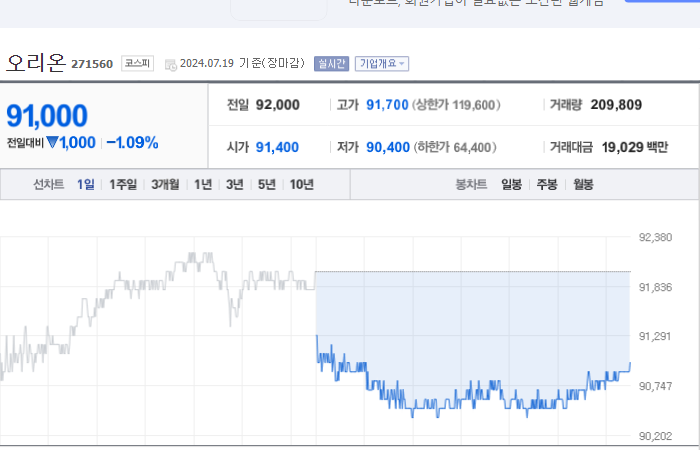Select the 10년 line chart tab
The height and width of the screenshot is (450, 700).
click(302, 184)
